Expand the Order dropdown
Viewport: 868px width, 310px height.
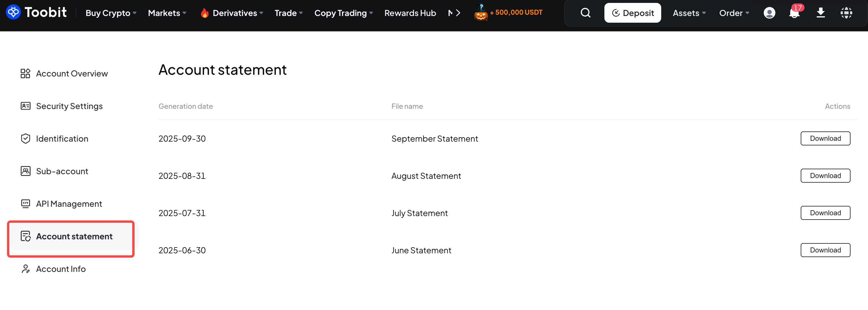pyautogui.click(x=734, y=13)
